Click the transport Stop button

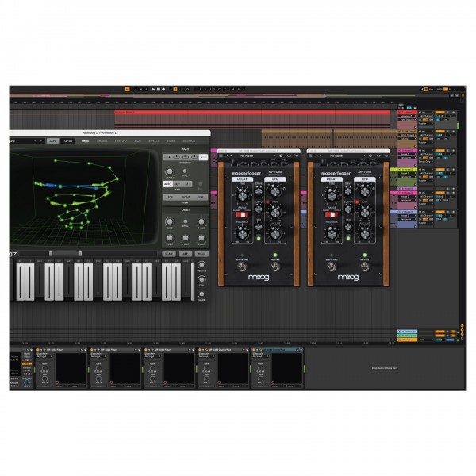[159, 89]
